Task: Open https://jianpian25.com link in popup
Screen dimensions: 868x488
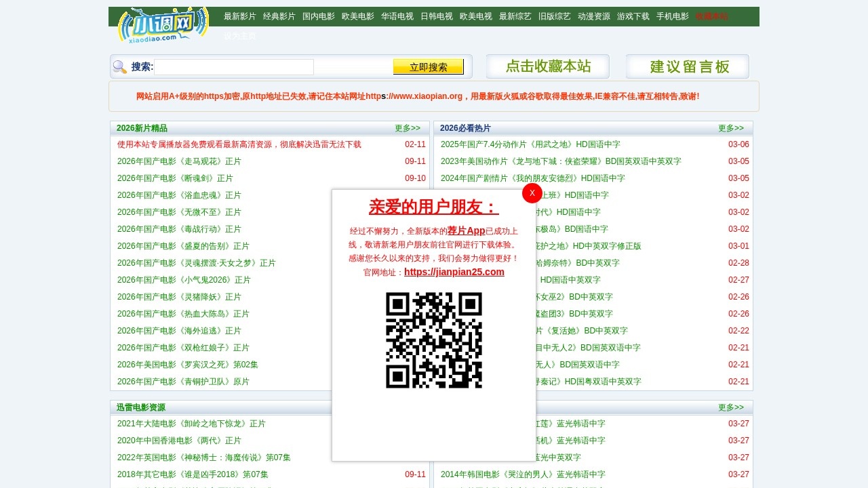Action: (454, 272)
